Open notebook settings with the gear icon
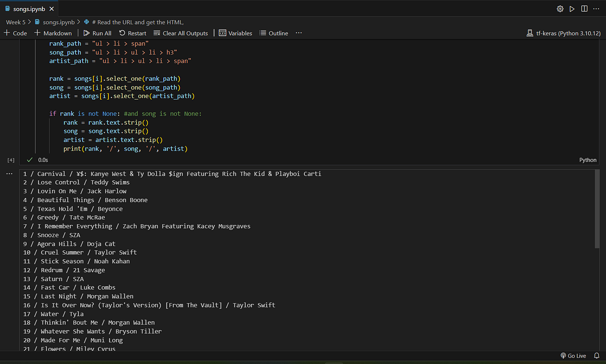 [x=560, y=9]
